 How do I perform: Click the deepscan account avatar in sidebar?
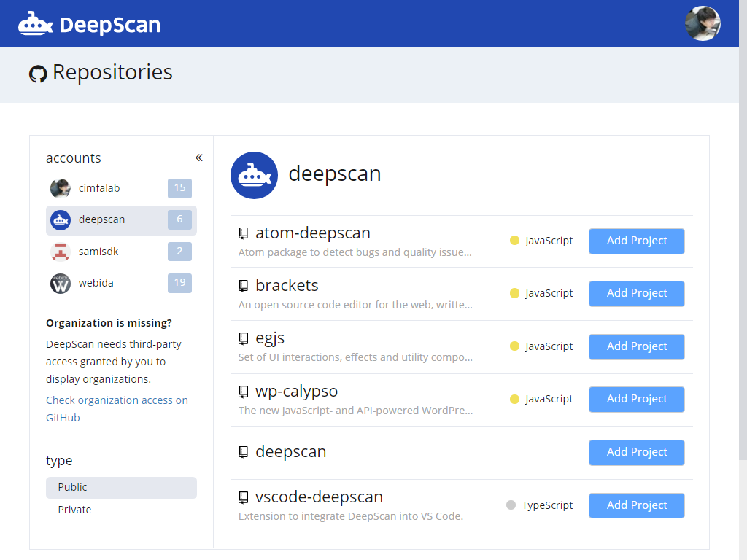[x=61, y=220]
